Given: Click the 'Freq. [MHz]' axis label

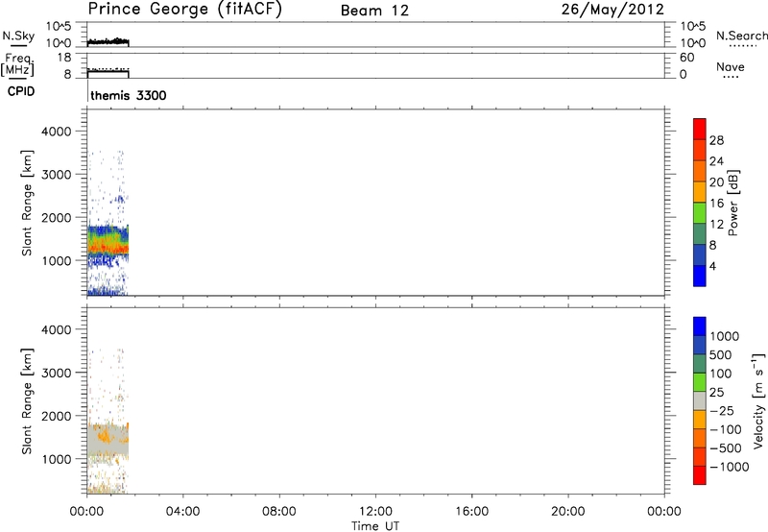Looking at the screenshot, I should pyautogui.click(x=18, y=64).
